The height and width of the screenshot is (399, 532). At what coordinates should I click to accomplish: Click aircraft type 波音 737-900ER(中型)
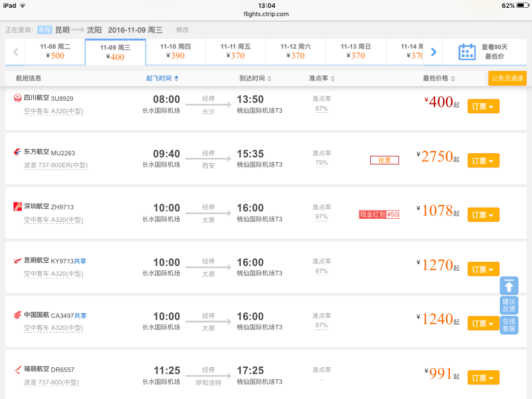[56, 165]
